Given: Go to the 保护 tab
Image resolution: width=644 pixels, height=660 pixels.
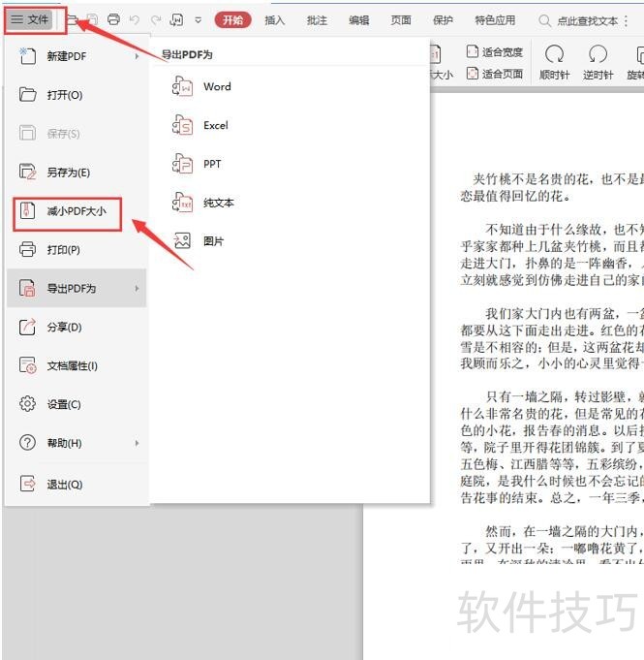Looking at the screenshot, I should 443,20.
